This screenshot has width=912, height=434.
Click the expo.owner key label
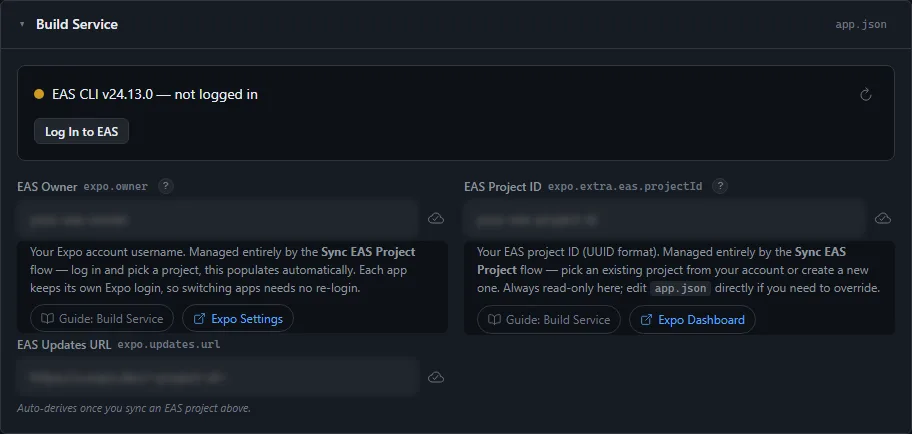(116, 187)
